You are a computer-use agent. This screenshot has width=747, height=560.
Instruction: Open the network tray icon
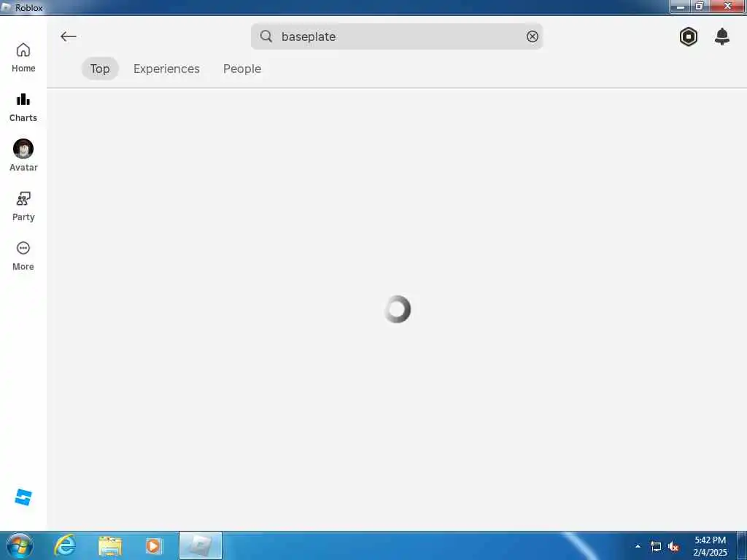656,547
